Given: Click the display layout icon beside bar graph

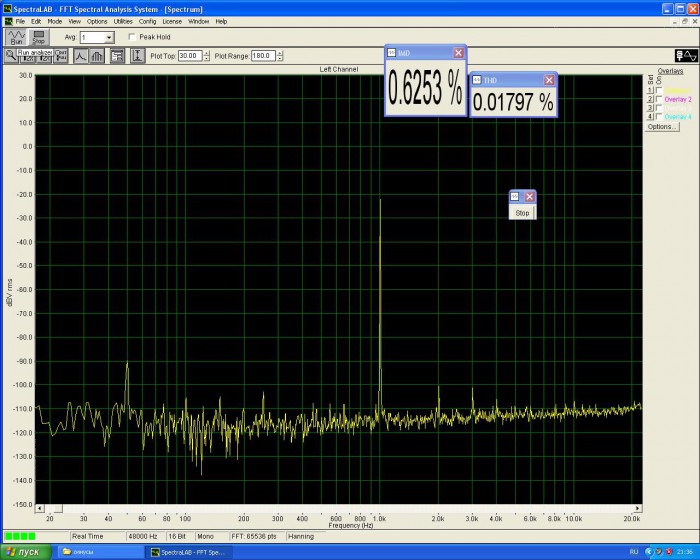Looking at the screenshot, I should pos(117,56).
